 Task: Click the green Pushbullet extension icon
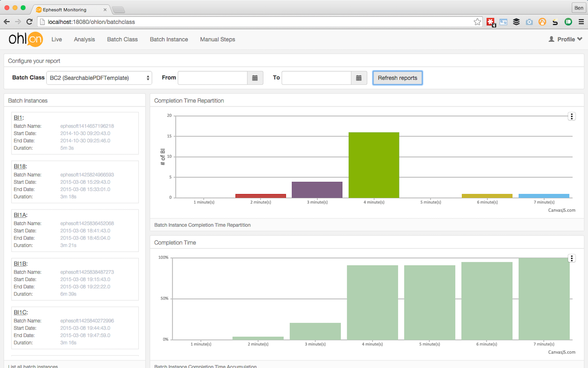568,22
